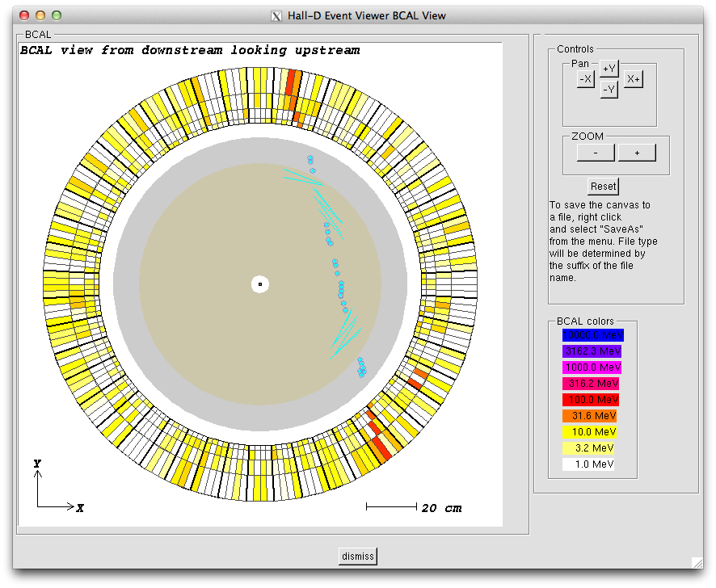Select the orange 31.6 MeV swatch
Image resolution: width=716 pixels, height=588 pixels.
[x=592, y=416]
